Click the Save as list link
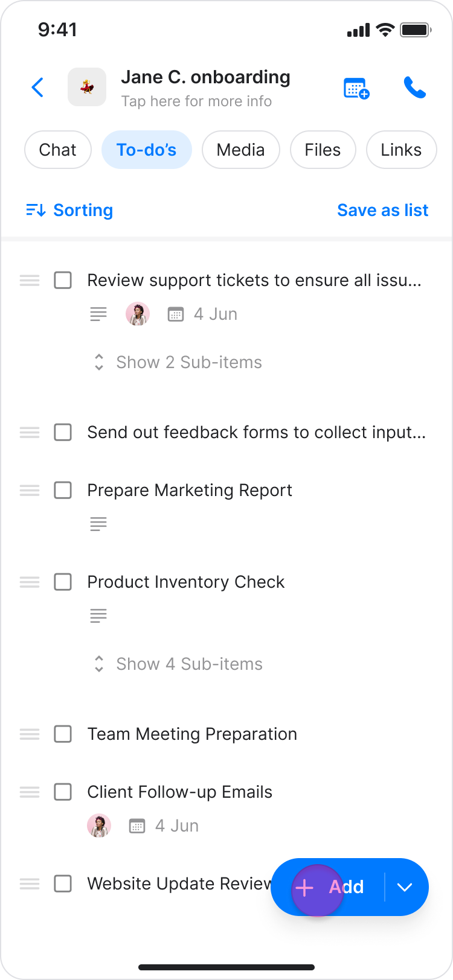453x980 pixels. 382,210
